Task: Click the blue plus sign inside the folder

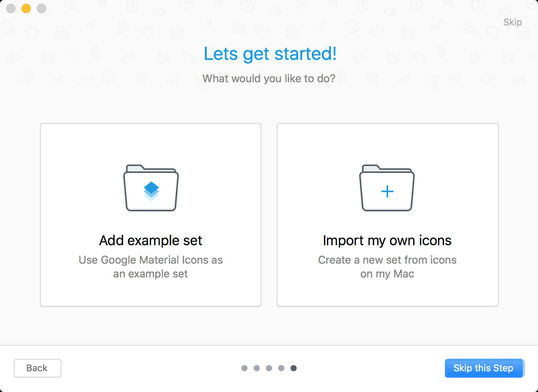Action: pos(387,191)
